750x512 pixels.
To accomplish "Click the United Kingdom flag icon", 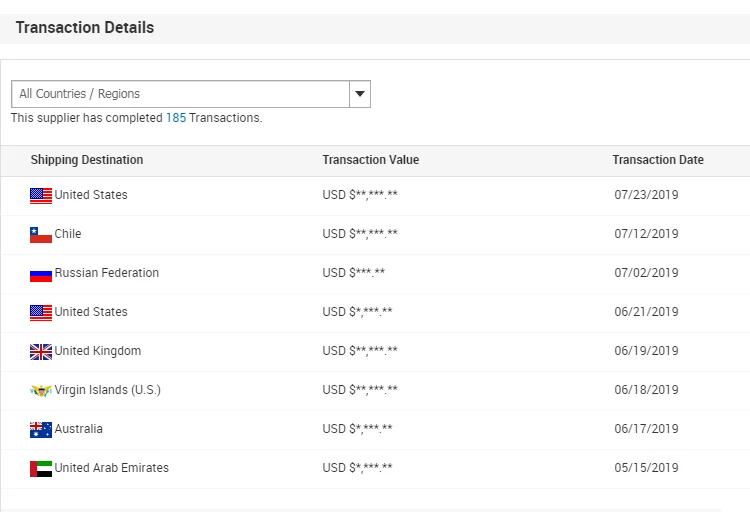I will [x=41, y=352].
